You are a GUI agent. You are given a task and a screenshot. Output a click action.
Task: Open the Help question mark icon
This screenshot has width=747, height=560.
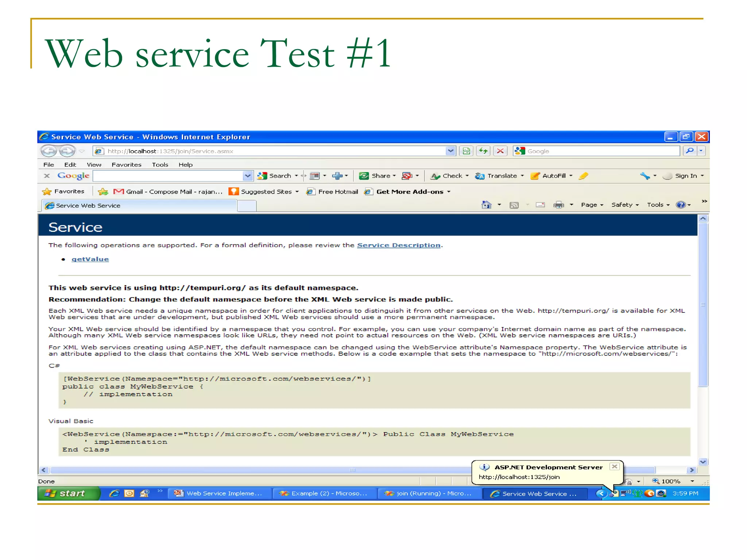pyautogui.click(x=681, y=205)
